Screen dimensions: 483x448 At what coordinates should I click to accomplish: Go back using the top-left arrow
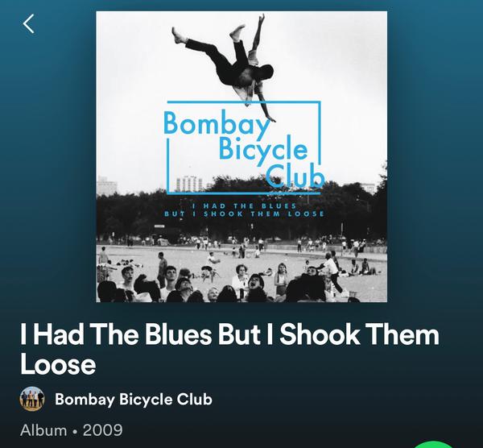(x=28, y=23)
